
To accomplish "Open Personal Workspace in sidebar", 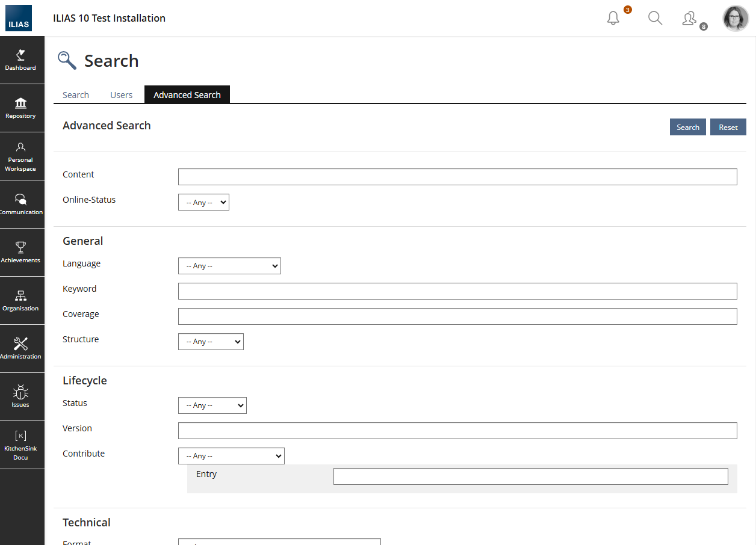I will point(21,156).
